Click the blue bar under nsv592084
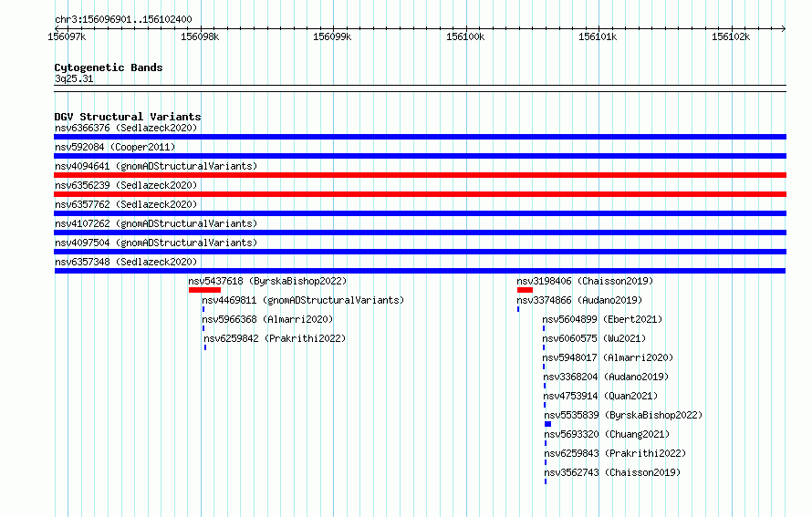The height and width of the screenshot is (517, 812). (420, 156)
